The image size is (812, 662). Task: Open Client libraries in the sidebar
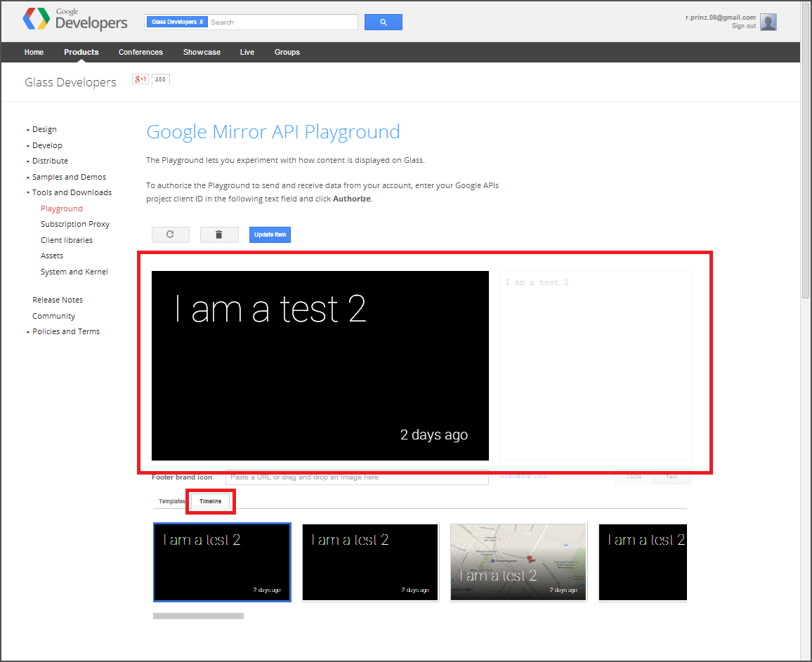click(x=67, y=240)
